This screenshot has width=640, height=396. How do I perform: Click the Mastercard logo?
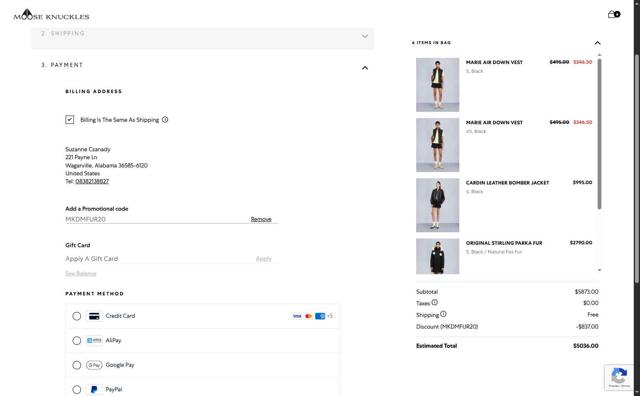[309, 316]
